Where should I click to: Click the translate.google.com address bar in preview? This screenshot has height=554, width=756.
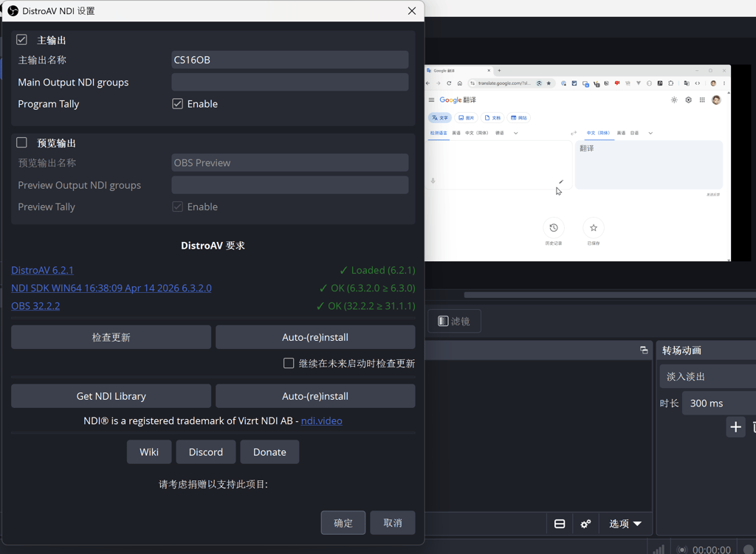click(x=505, y=83)
